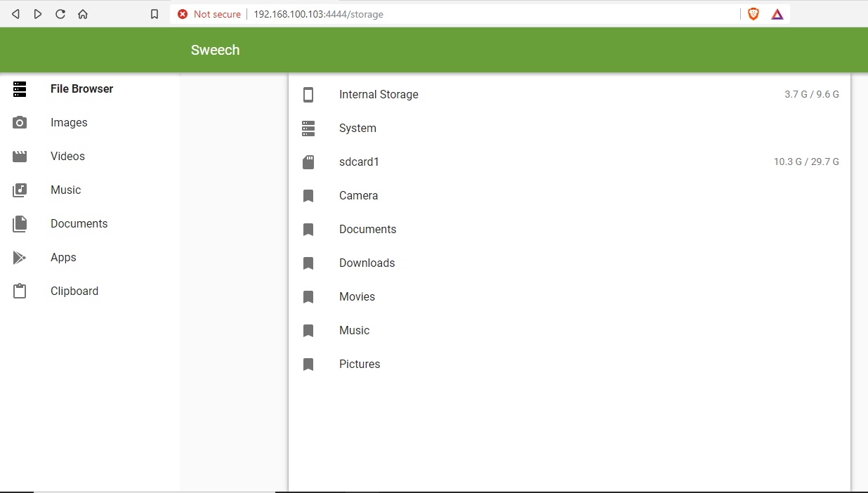Open the Clipboard section

click(x=90, y=291)
